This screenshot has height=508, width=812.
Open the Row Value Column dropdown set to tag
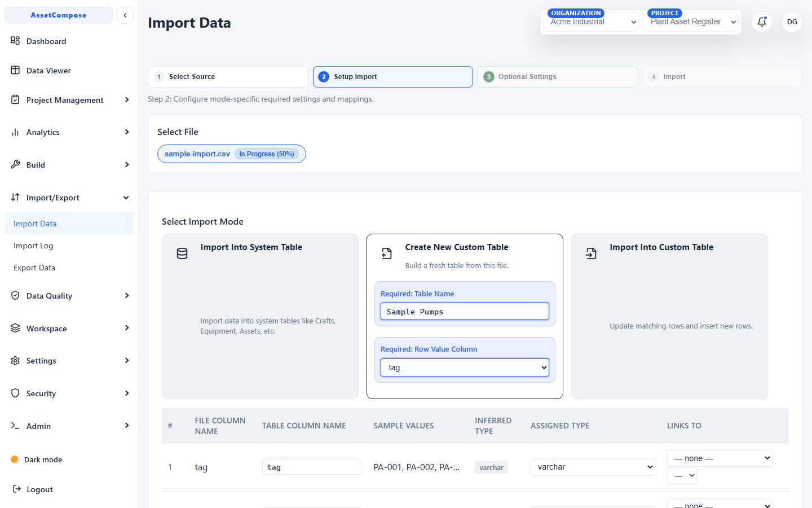465,367
